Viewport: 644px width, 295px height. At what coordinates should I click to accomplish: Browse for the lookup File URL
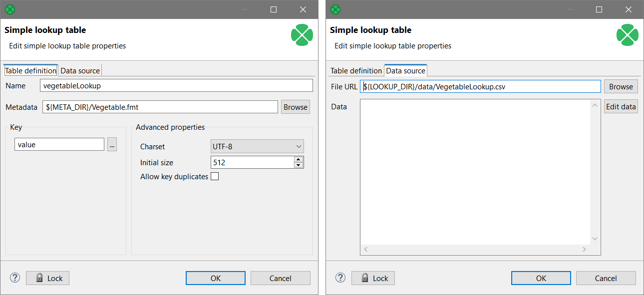(x=621, y=86)
